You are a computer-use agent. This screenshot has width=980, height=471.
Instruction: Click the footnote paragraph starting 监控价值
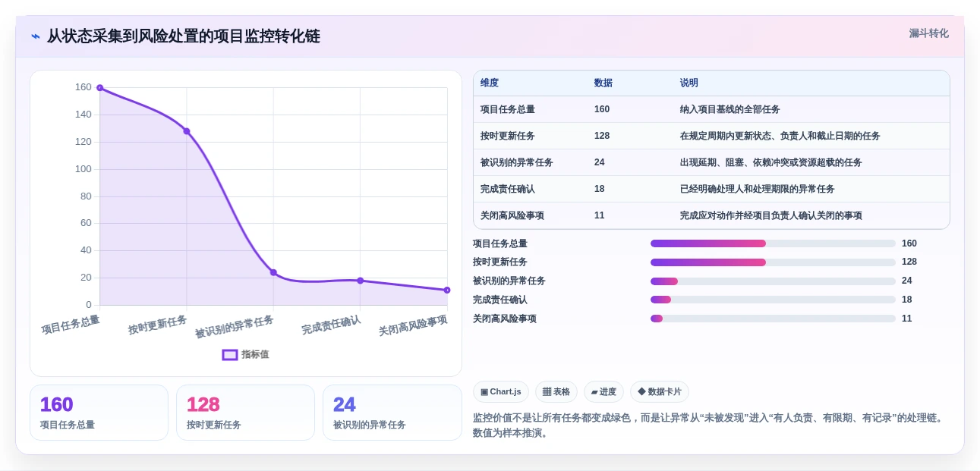[710, 425]
